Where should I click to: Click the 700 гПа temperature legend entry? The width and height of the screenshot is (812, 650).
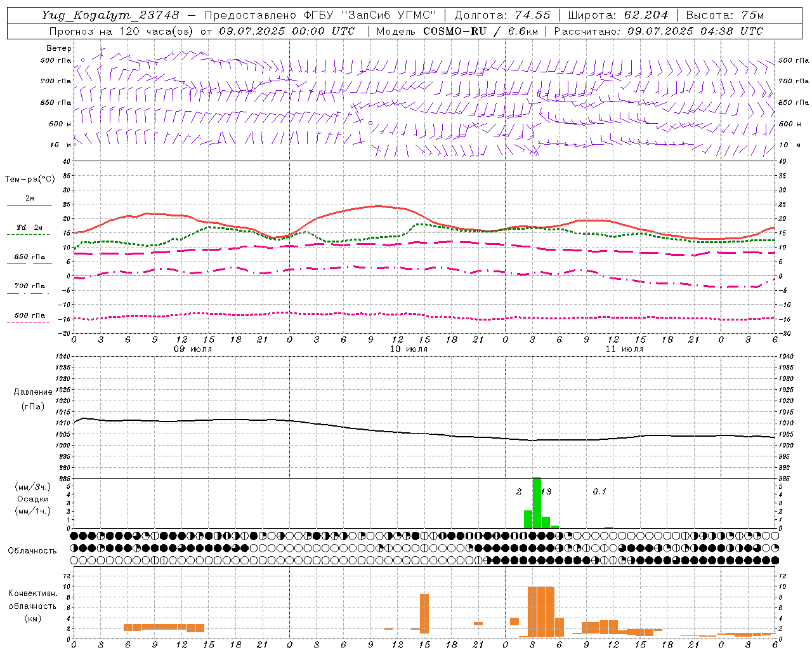[30, 286]
